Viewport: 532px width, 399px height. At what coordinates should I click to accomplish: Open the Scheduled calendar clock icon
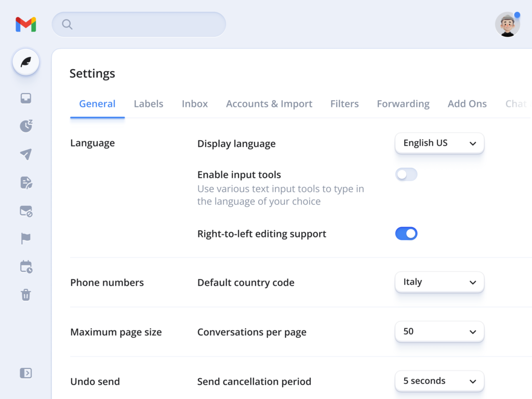pos(26,267)
